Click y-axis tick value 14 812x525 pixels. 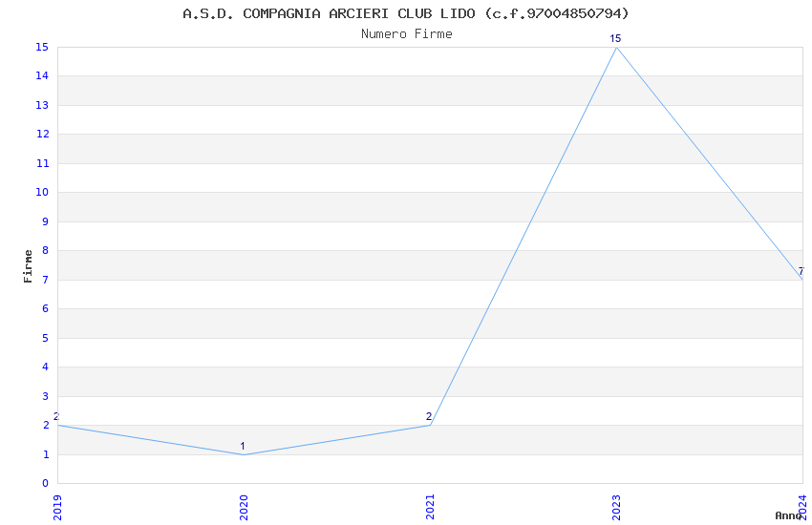[42, 76]
